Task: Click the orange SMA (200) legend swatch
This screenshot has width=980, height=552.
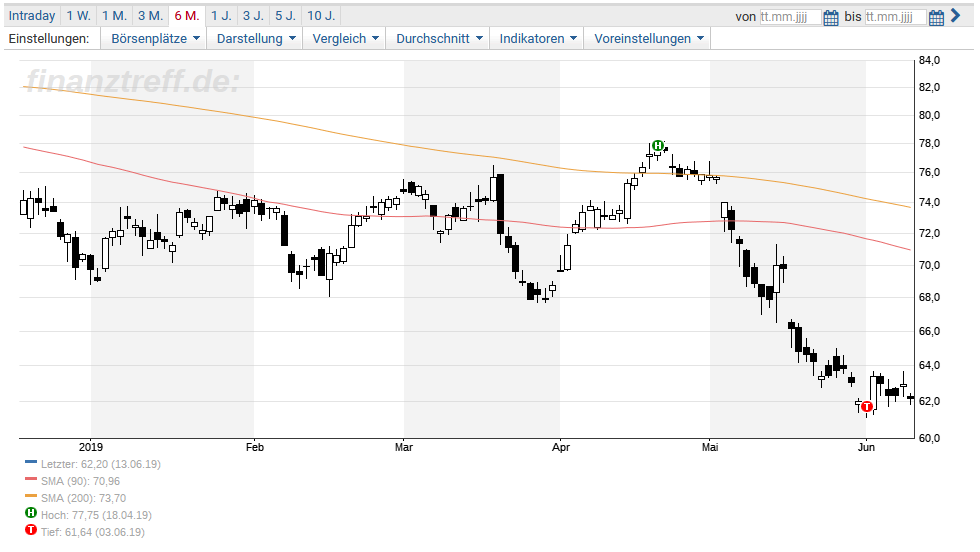Action: point(31,496)
